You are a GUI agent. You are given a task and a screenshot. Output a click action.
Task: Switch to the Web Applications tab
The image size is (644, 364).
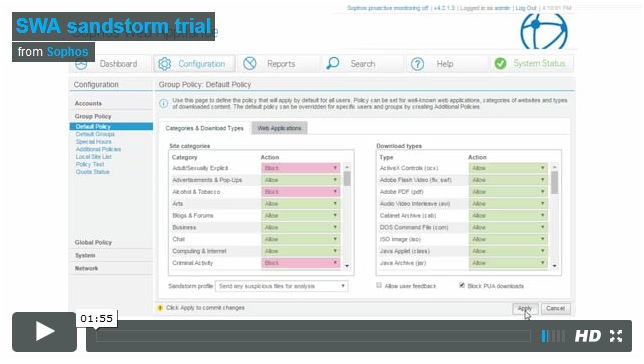tap(279, 128)
